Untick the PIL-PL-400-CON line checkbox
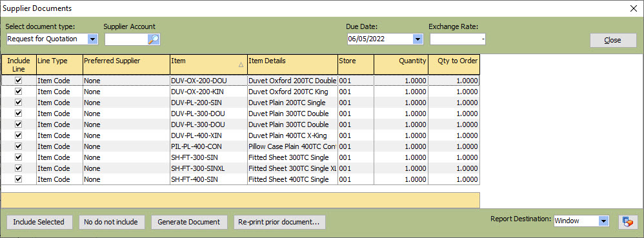This screenshot has width=644, height=238. click(x=19, y=146)
